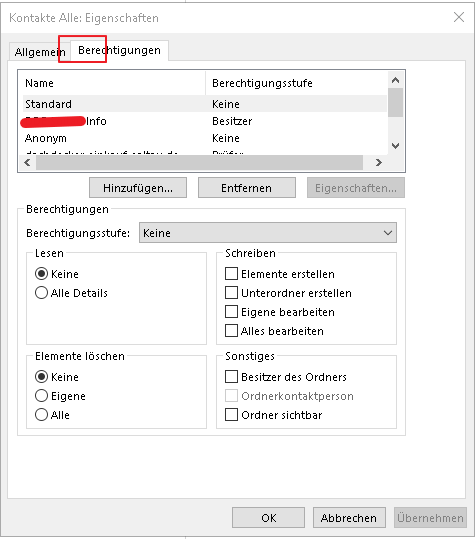Image resolution: width=475 pixels, height=539 pixels.
Task: Click the Entfernen button
Action: click(x=246, y=188)
